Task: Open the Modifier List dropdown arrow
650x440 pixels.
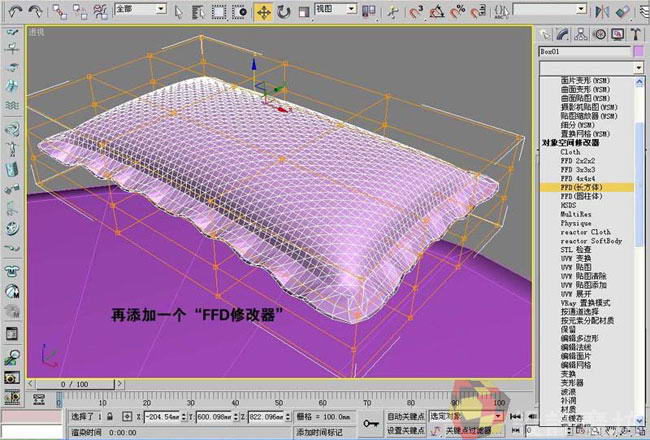Action: (638, 67)
